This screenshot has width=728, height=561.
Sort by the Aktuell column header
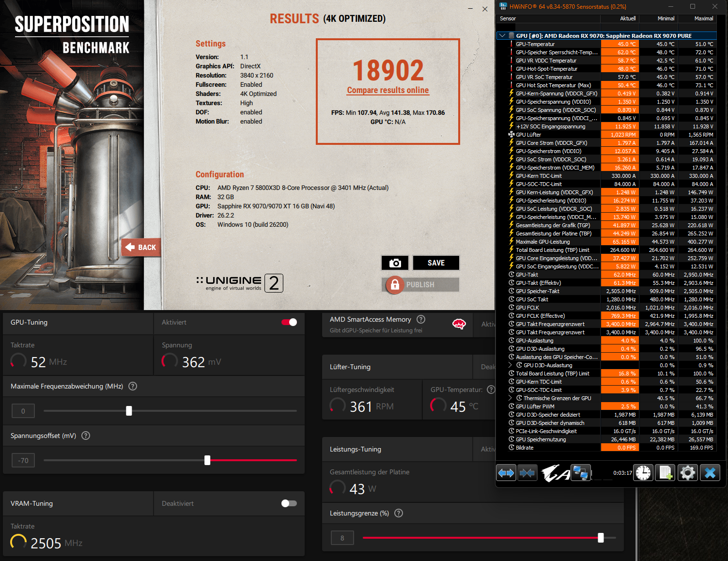click(620, 18)
